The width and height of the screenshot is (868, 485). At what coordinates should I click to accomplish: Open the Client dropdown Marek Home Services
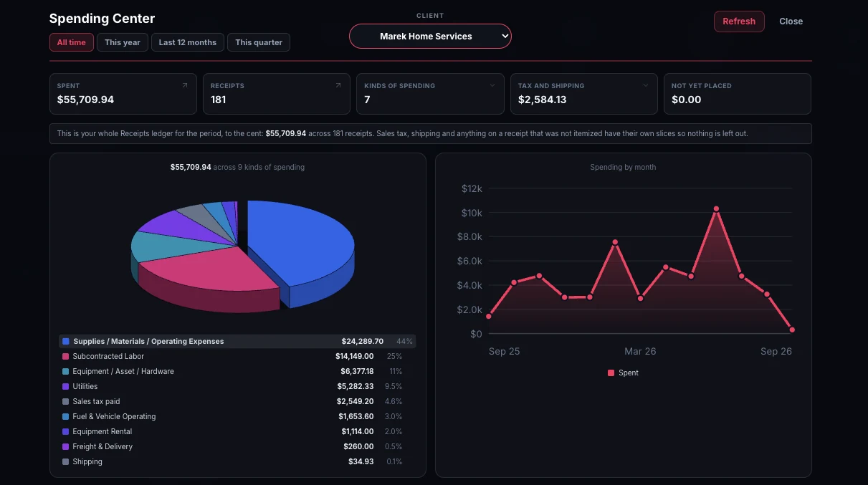click(x=430, y=36)
